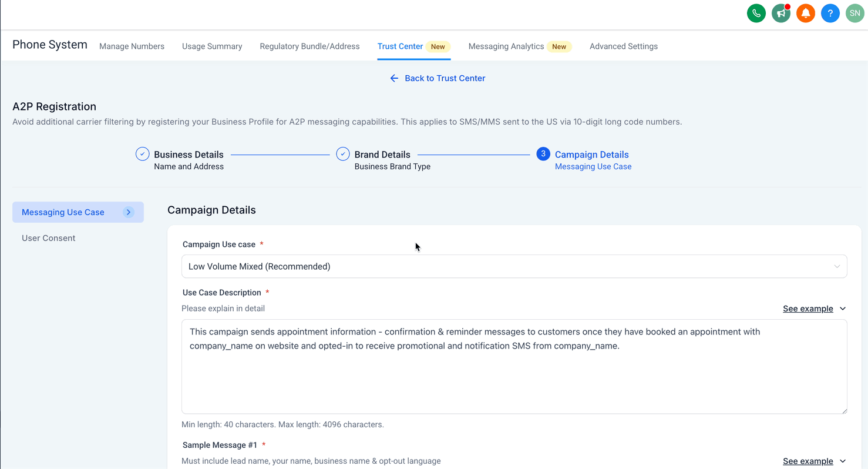Open the green phone dialer icon
868x469 pixels.
click(x=756, y=14)
